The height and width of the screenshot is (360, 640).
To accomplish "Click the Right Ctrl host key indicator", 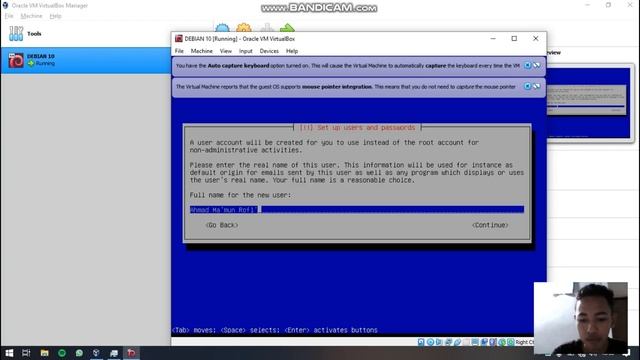I will coord(524,342).
